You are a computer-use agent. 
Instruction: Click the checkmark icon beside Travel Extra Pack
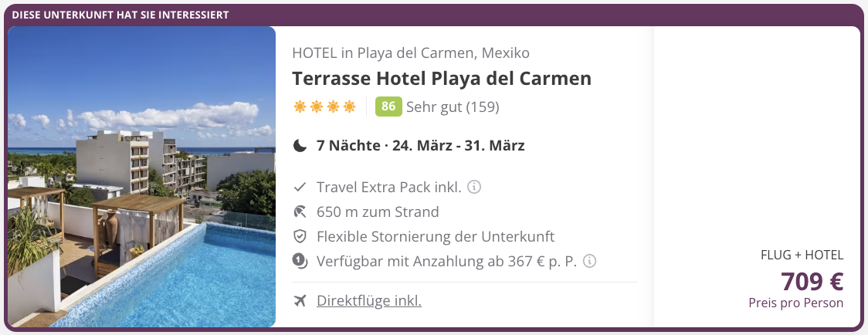301,187
